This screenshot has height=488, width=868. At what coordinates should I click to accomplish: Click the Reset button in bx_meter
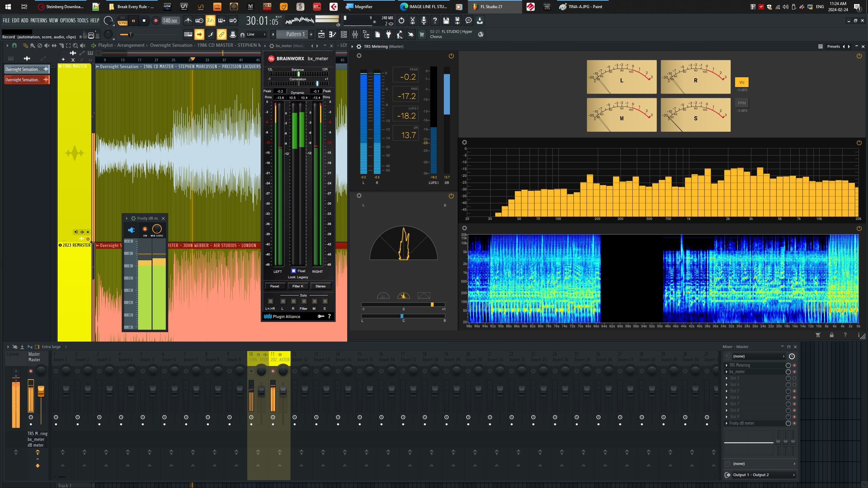[x=275, y=286]
